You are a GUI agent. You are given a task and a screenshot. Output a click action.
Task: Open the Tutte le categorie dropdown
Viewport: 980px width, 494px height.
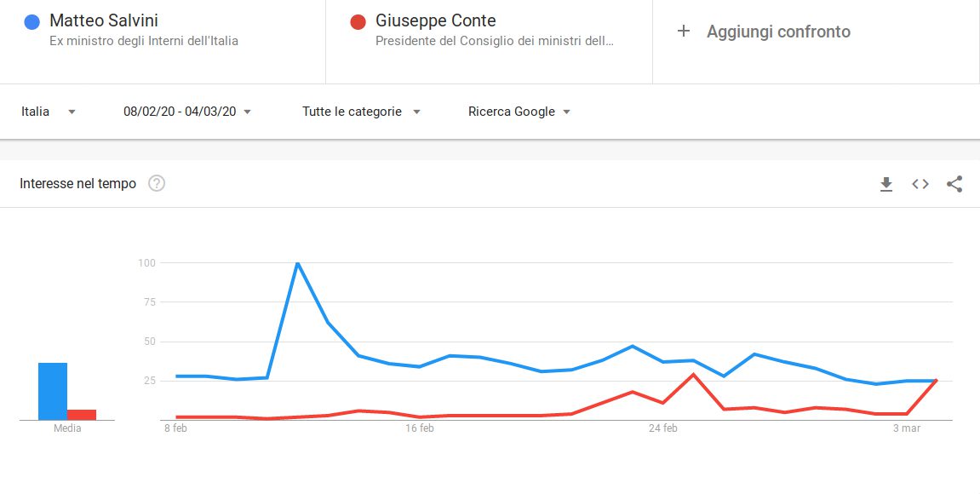[361, 112]
